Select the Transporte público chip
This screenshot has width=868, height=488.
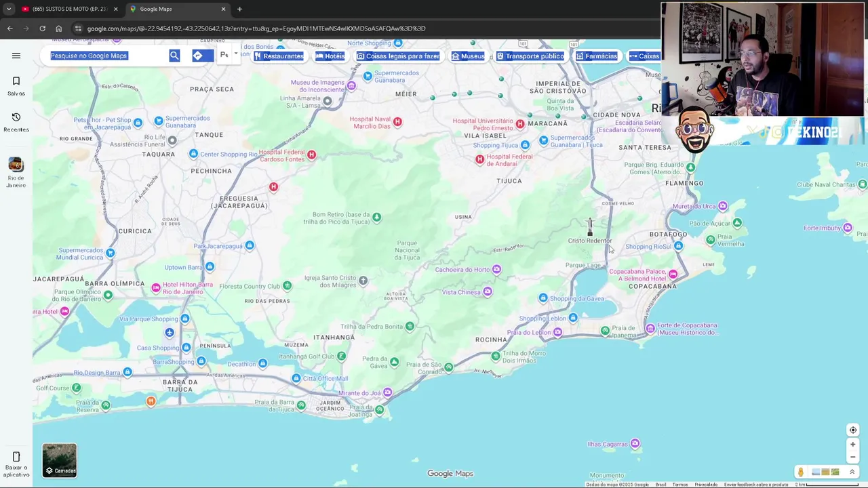tap(530, 56)
